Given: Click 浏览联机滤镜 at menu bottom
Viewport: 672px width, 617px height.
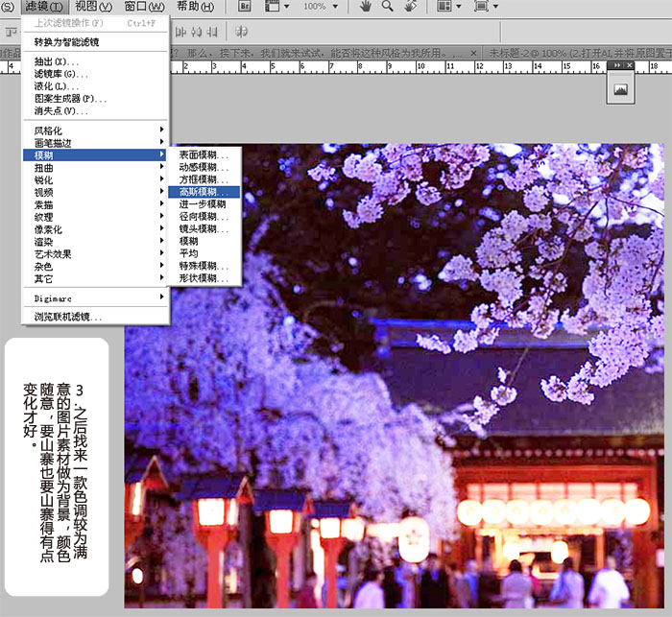Looking at the screenshot, I should (68, 317).
